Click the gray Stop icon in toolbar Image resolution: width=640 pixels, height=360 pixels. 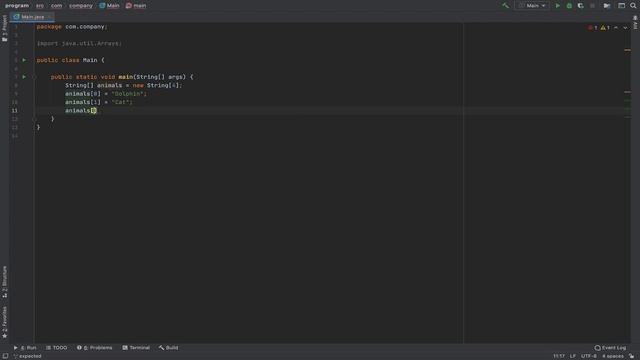pyautogui.click(x=592, y=6)
